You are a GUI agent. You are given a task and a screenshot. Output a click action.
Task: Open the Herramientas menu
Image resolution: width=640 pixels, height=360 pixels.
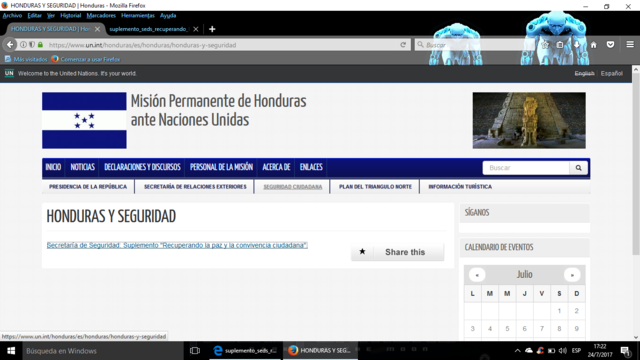138,16
